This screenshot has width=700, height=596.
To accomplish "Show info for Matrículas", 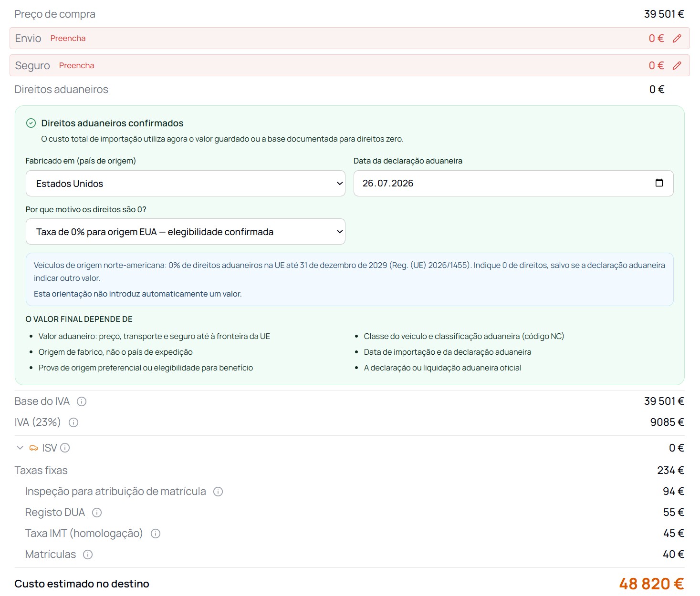I will coord(88,555).
